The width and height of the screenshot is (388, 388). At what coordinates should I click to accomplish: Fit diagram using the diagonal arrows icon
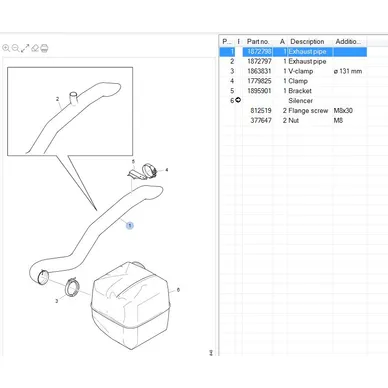point(25,48)
